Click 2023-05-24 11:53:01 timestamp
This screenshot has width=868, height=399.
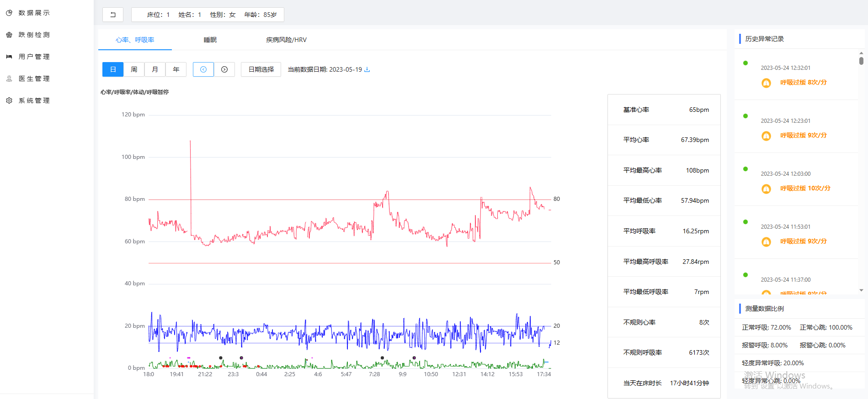785,227
